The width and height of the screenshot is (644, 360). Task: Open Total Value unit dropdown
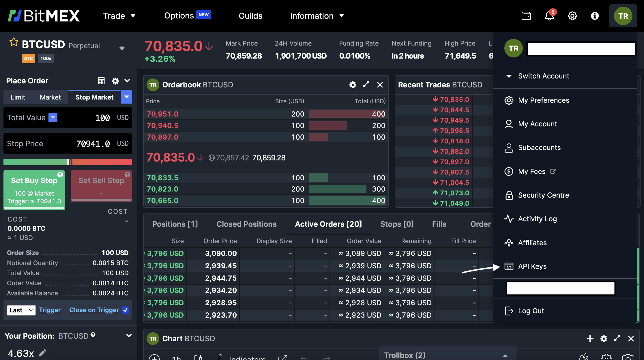(53, 118)
